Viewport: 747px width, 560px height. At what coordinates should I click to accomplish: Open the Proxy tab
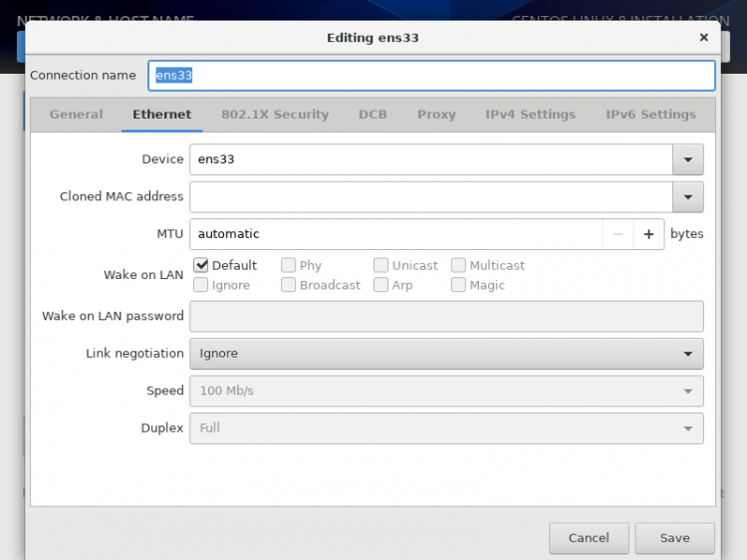click(x=436, y=115)
